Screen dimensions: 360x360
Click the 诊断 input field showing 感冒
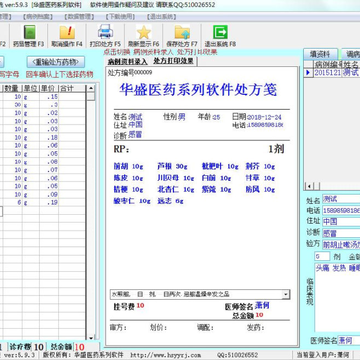click(341, 233)
